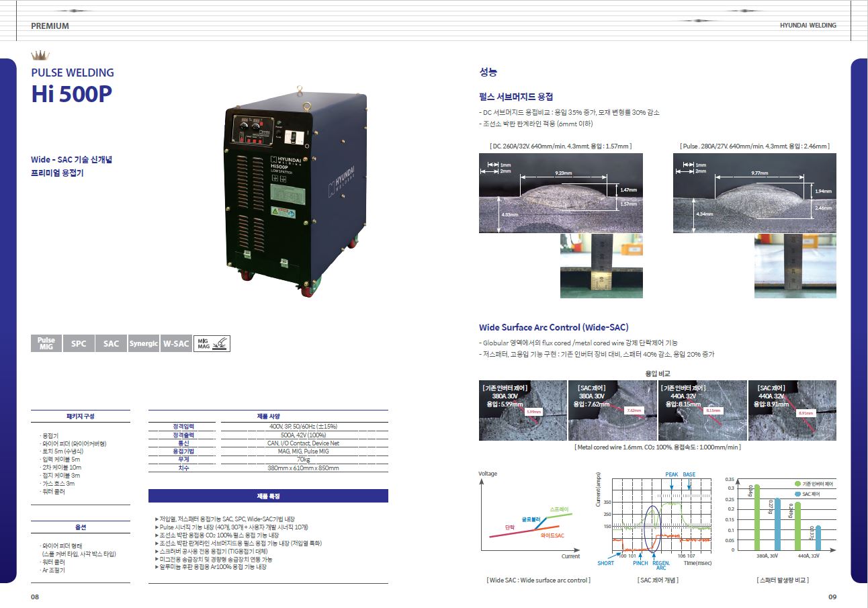This screenshot has width=868, height=608.
Task: Select the SPC badge
Action: pos(79,343)
